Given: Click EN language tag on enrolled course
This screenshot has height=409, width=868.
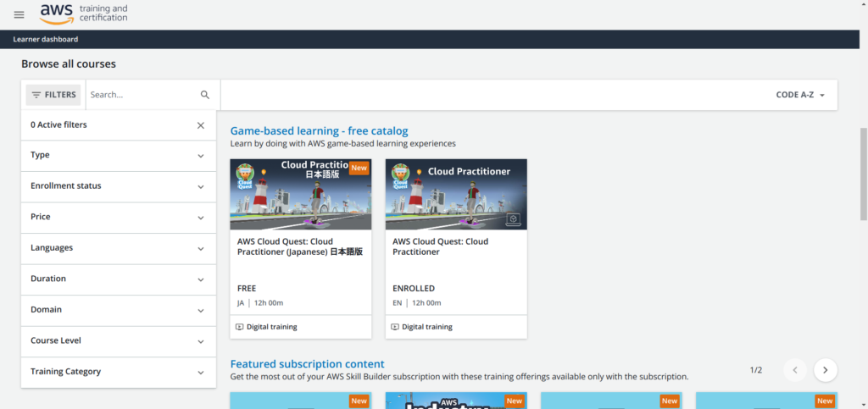Looking at the screenshot, I should pos(398,303).
